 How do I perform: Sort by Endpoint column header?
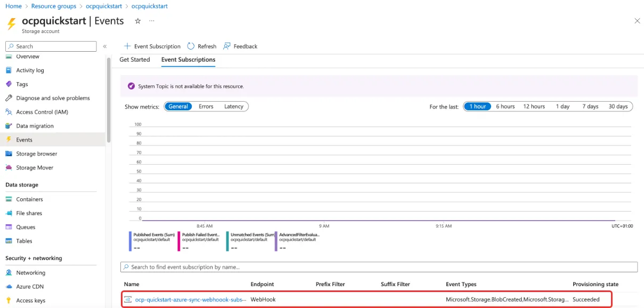point(263,284)
